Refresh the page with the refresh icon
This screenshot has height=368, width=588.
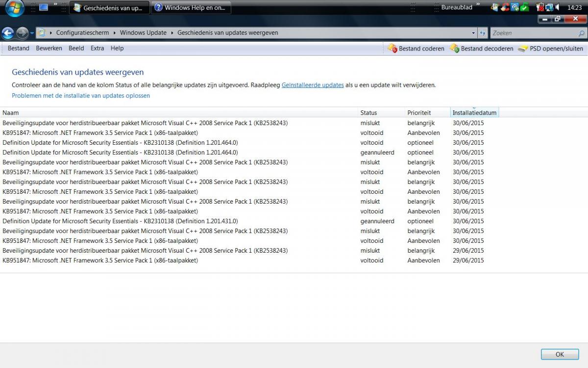click(483, 33)
